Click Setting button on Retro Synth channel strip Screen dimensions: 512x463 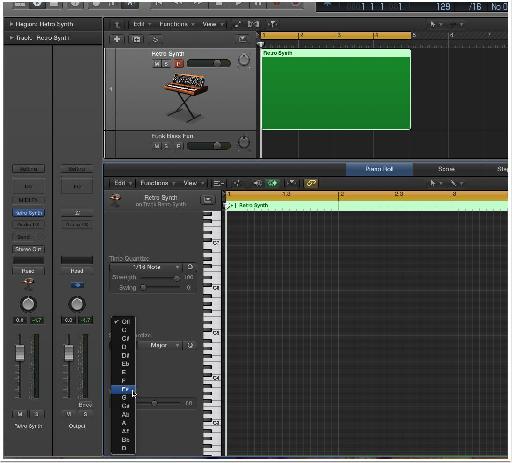coord(28,169)
